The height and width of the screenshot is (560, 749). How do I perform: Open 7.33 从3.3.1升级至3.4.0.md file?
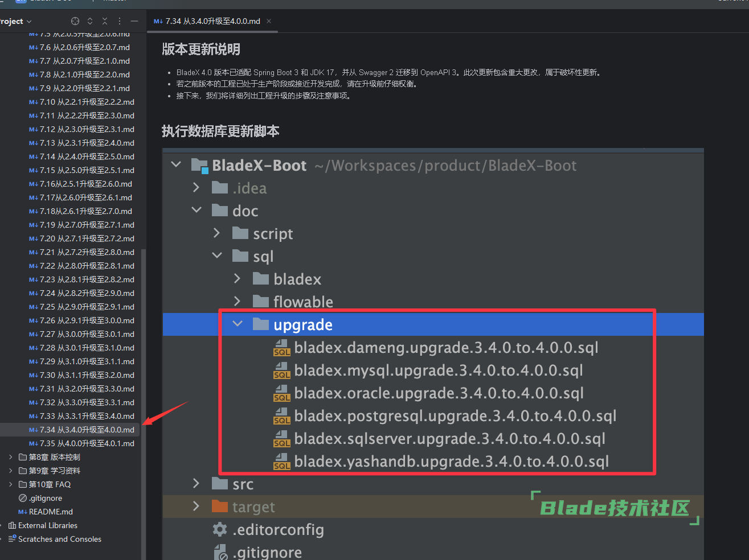tap(87, 416)
